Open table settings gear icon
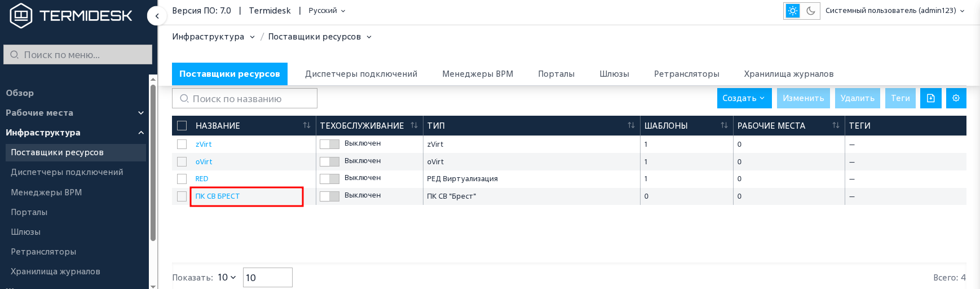 (x=956, y=98)
